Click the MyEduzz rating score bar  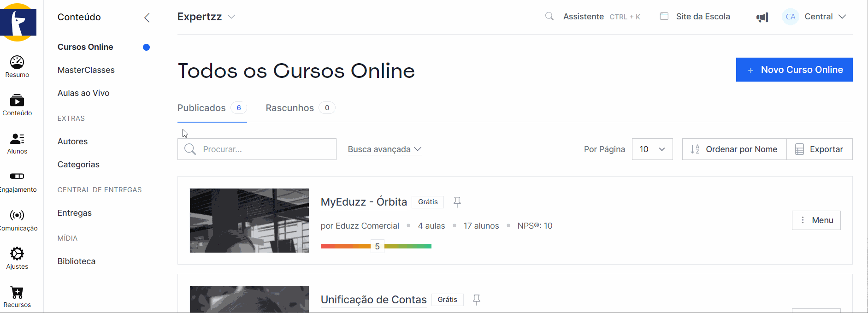point(376,246)
